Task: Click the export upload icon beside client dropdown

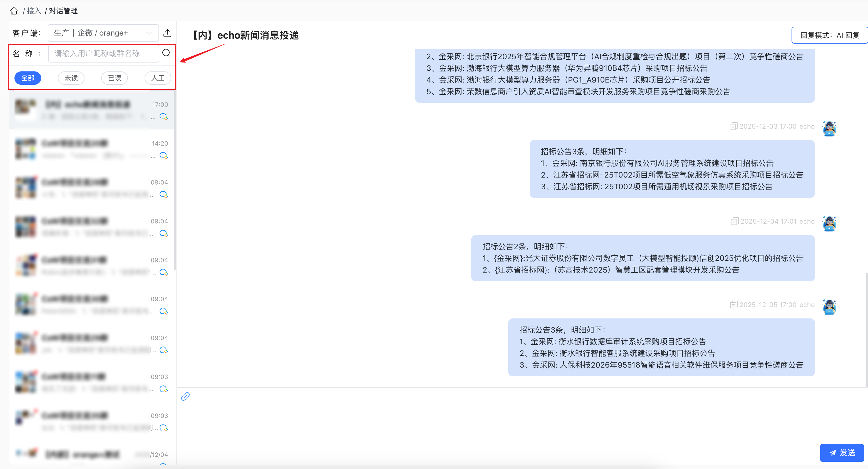Action: click(x=167, y=33)
